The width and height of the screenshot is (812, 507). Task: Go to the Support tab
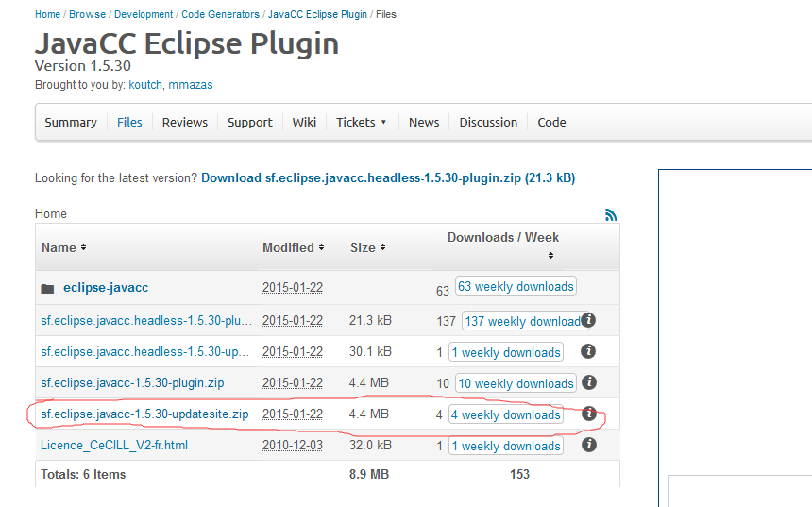tap(249, 122)
